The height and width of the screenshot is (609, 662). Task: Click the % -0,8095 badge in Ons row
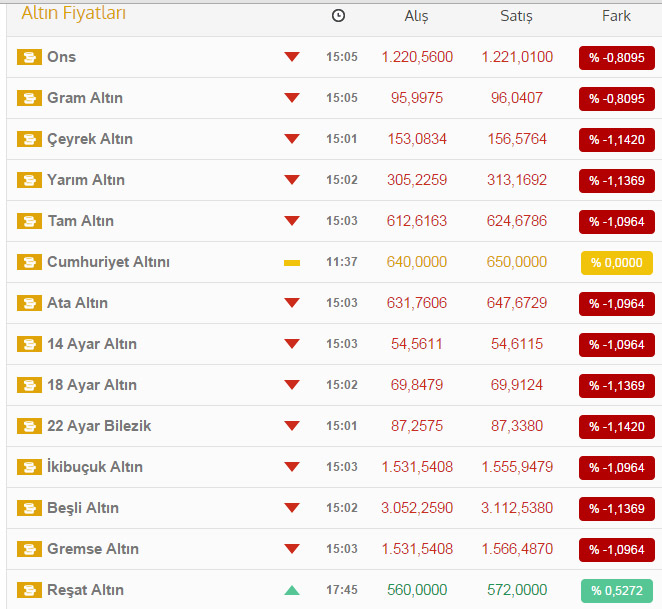click(617, 58)
